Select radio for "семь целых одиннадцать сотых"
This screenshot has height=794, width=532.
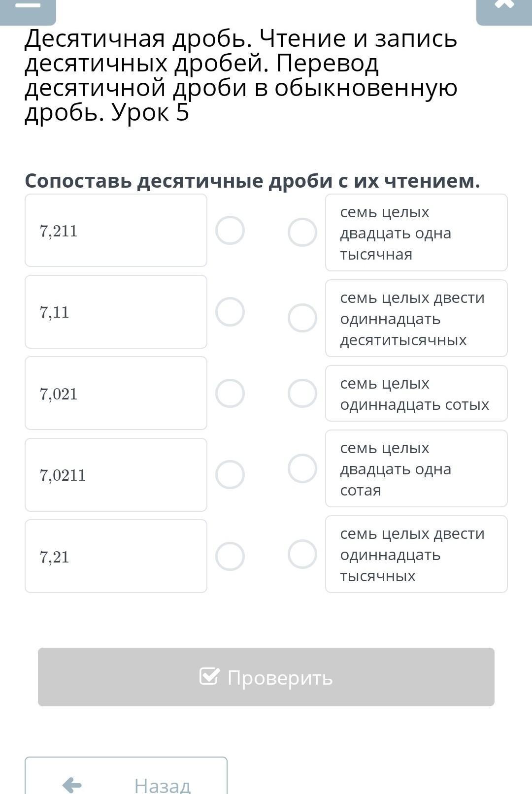click(302, 394)
